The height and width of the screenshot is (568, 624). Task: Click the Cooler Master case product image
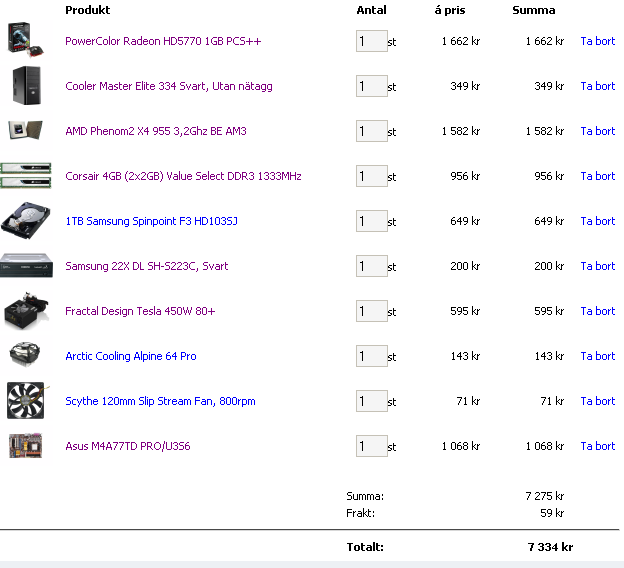(x=25, y=86)
